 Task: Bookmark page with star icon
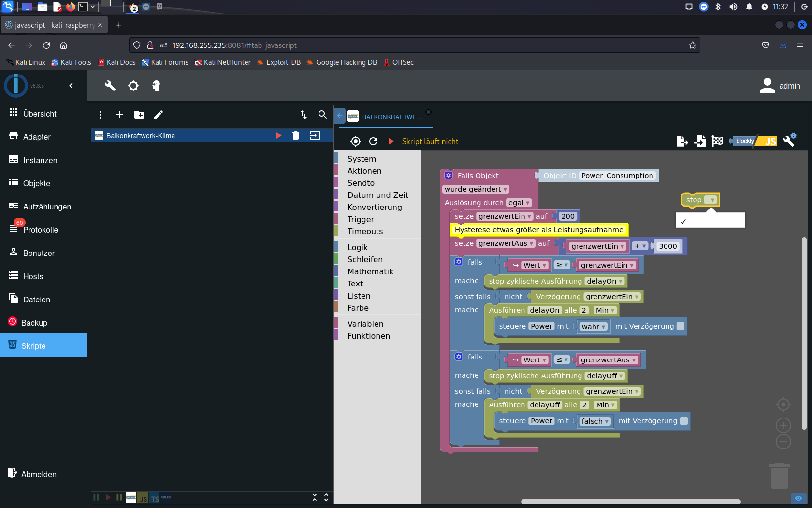(x=693, y=45)
